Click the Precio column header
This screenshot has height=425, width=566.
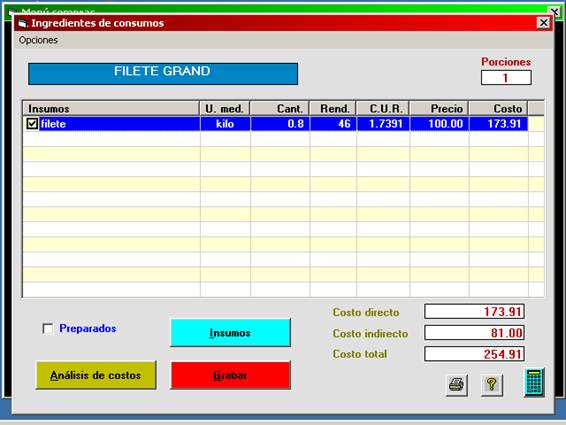tap(439, 109)
